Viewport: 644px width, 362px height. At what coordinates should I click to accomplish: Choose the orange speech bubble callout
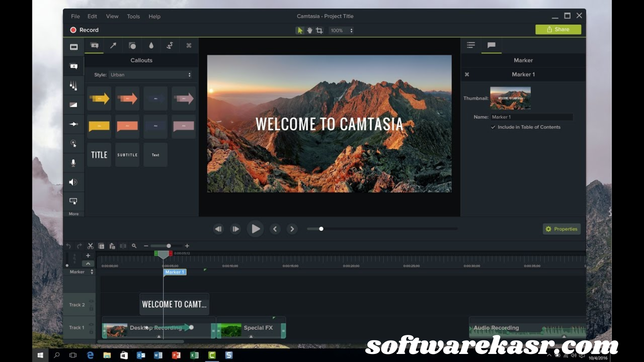point(127,126)
